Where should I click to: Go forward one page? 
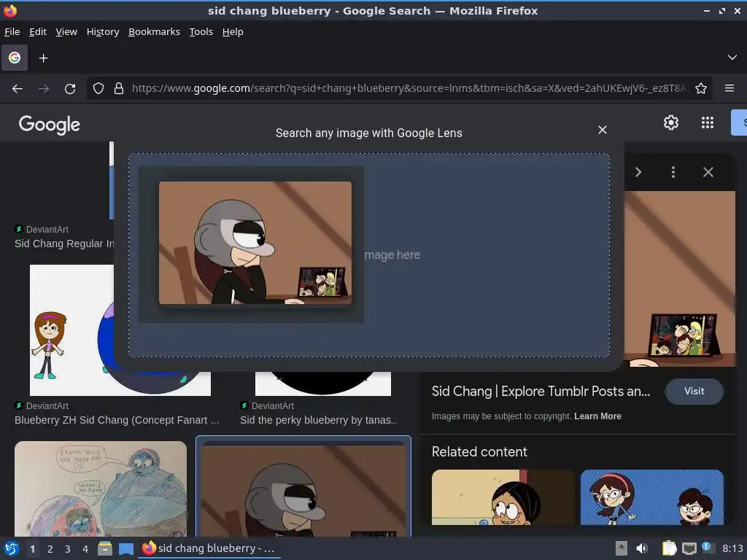click(44, 88)
